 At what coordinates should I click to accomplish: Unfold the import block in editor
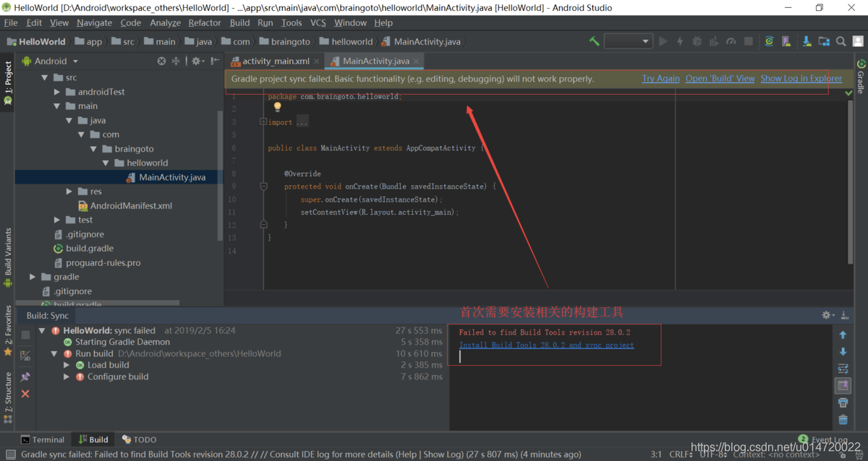point(263,122)
